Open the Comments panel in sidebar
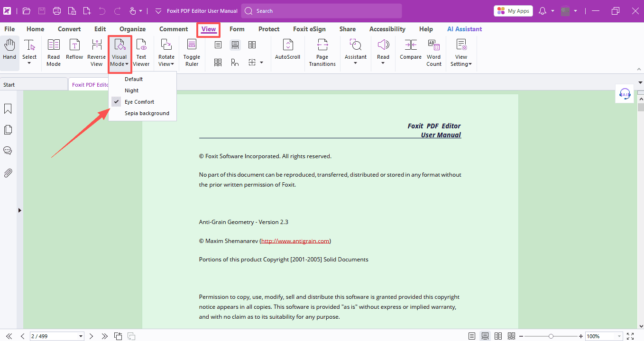Viewport: 644px width, 341px height. pyautogui.click(x=8, y=151)
